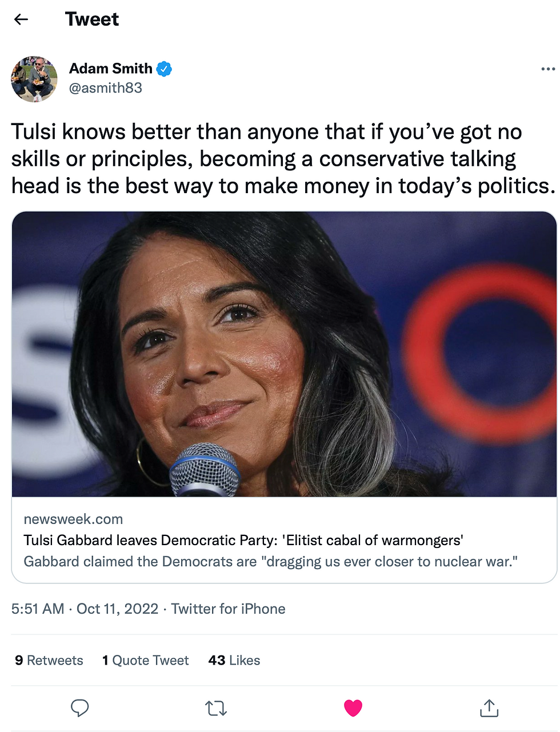Share the tweet using the share icon
The image size is (560, 732).
click(489, 708)
